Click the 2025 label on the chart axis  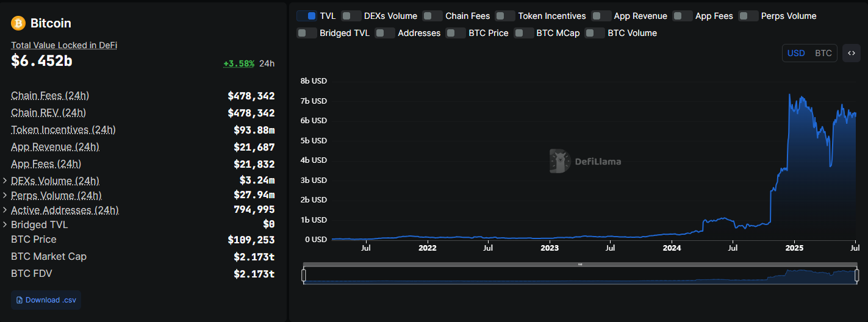coord(794,248)
